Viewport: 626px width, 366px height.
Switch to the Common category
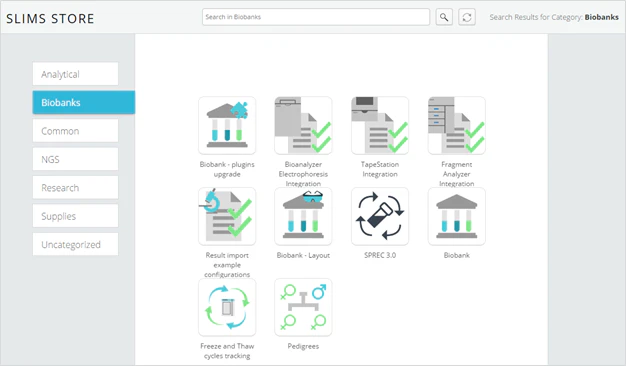coord(75,131)
